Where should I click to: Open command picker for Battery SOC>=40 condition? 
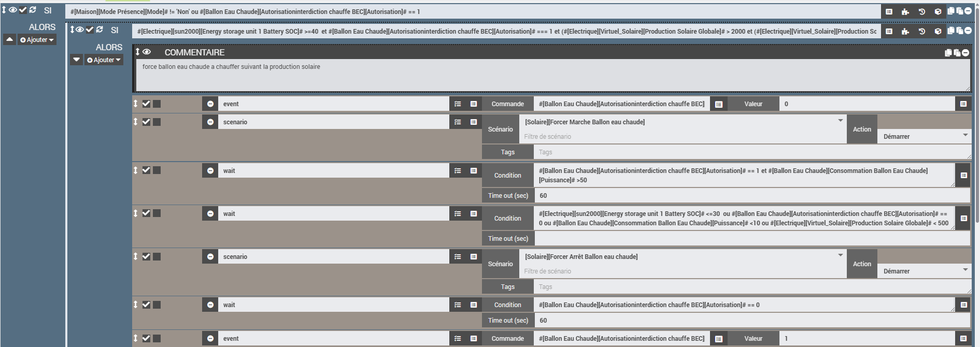pos(889,31)
